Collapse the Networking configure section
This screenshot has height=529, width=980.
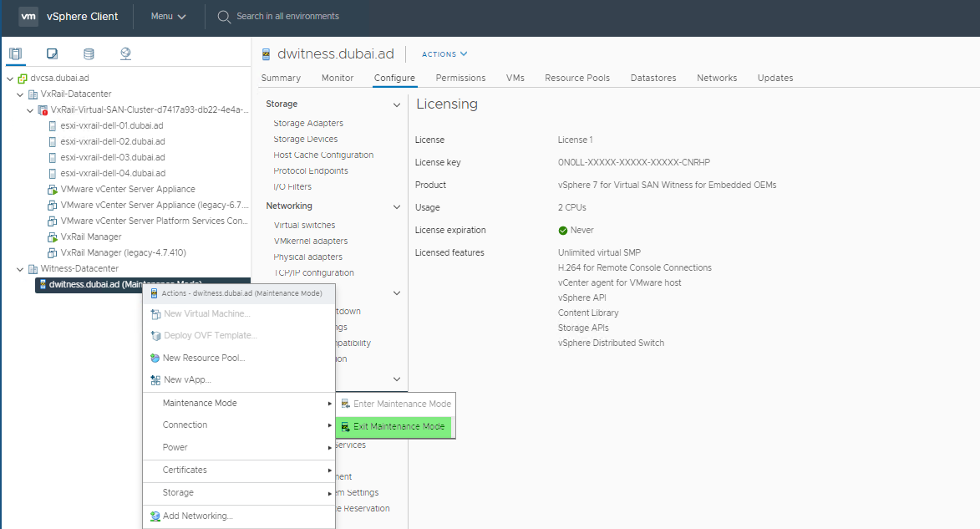[x=396, y=207]
